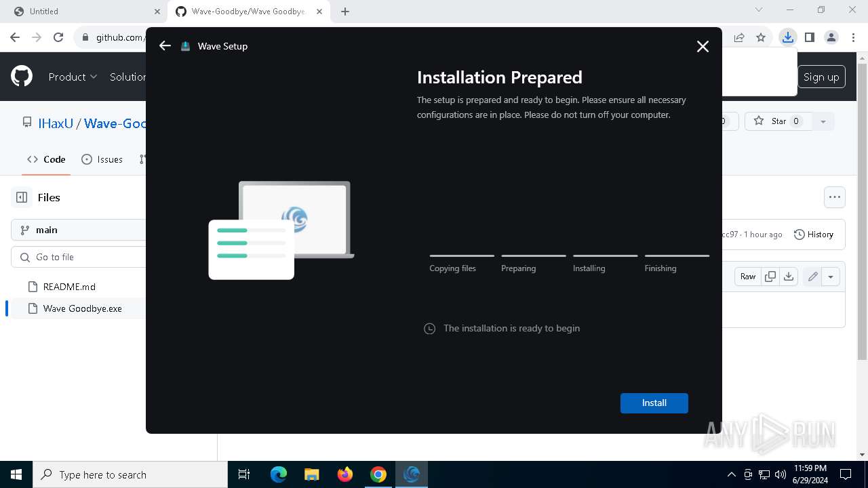Expand the edit options dropdown arrow
Viewport: 868px width, 488px height.
(831, 277)
